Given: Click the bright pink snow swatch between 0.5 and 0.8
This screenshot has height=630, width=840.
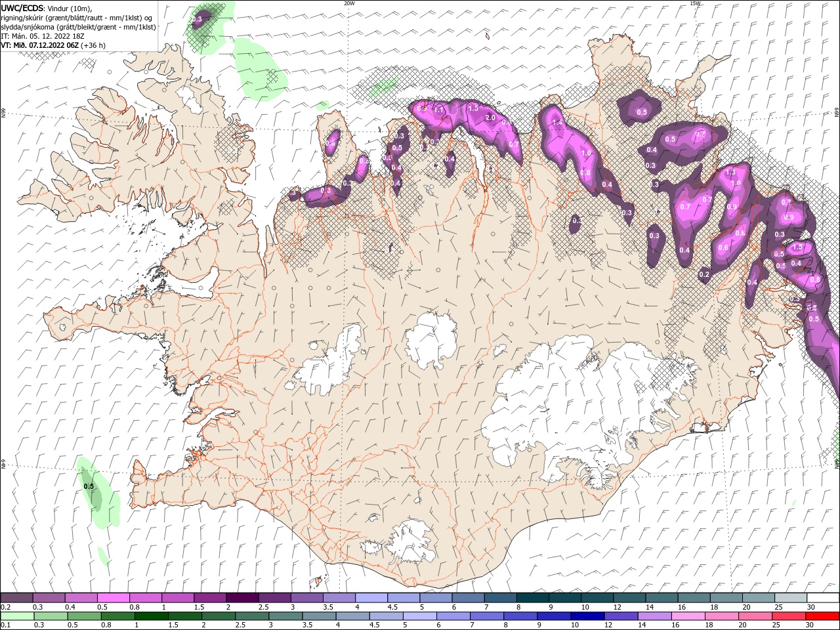Looking at the screenshot, I should (x=113, y=598).
